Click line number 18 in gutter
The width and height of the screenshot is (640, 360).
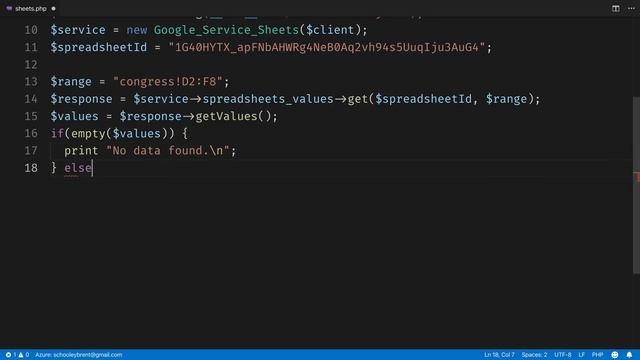tap(31, 168)
